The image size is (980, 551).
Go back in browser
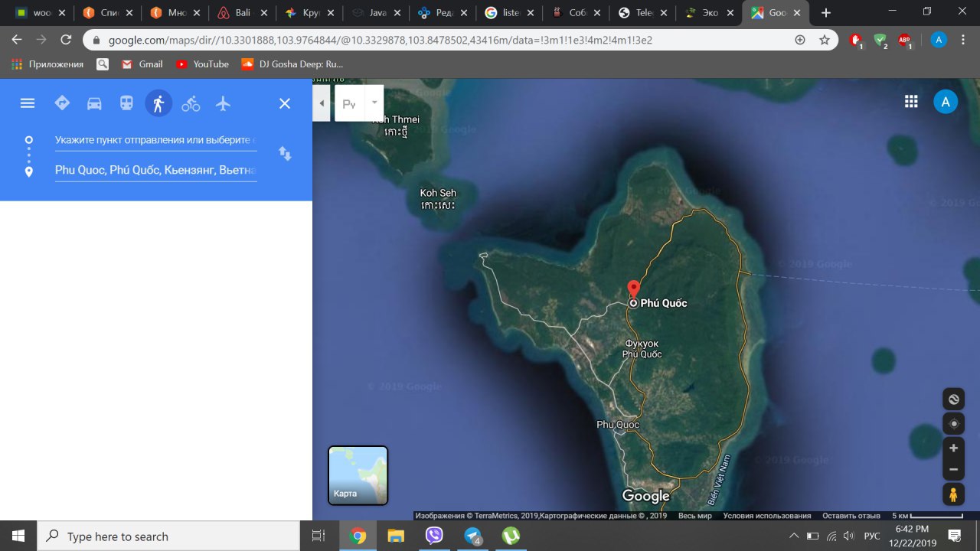[x=17, y=40]
